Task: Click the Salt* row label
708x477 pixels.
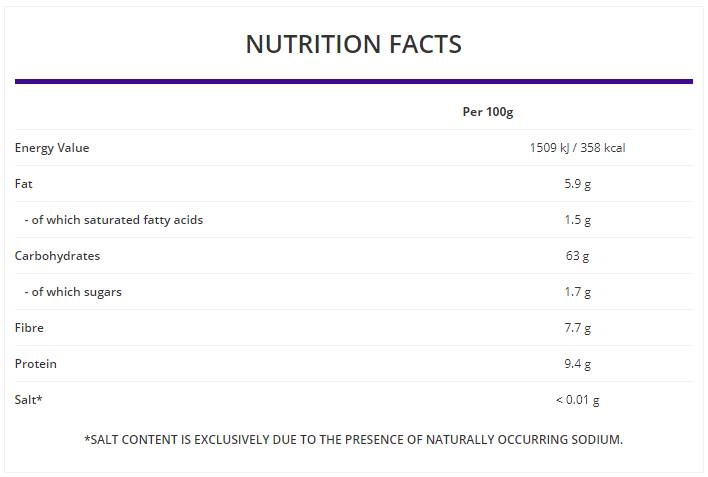Action: [x=28, y=400]
